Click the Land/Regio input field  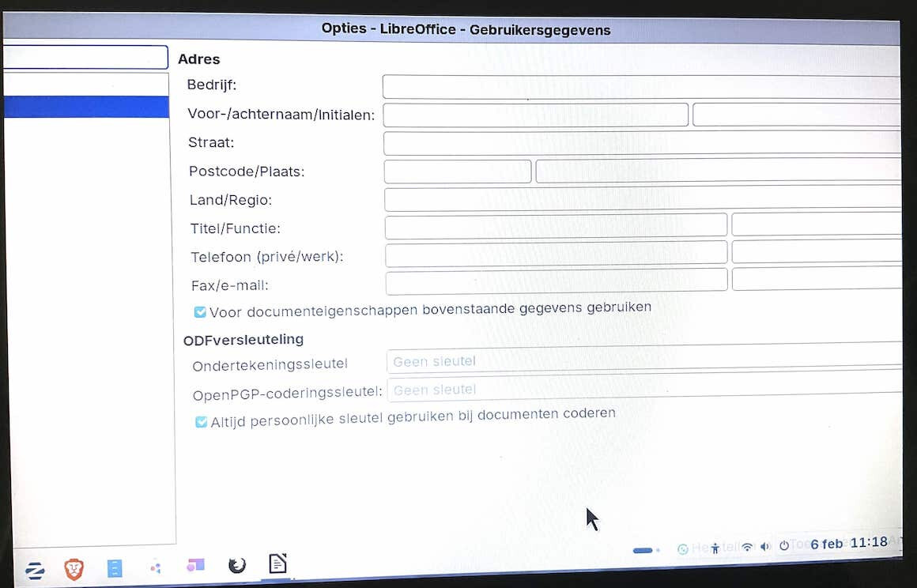(x=640, y=199)
